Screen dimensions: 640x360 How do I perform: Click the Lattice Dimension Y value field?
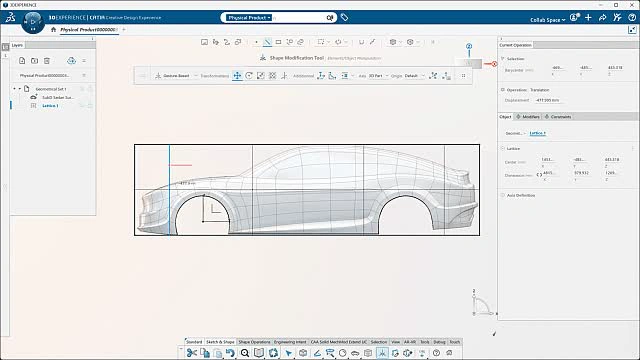[x=581, y=173]
